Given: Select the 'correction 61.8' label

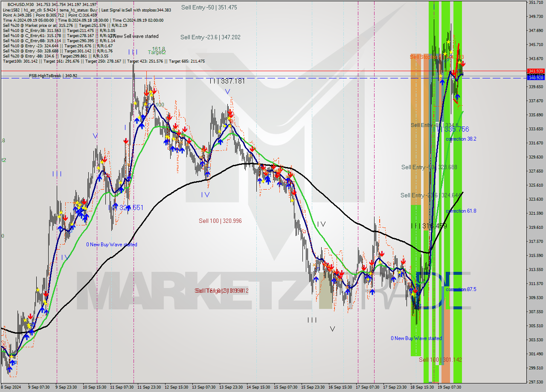Looking at the screenshot, I should pos(461,211).
